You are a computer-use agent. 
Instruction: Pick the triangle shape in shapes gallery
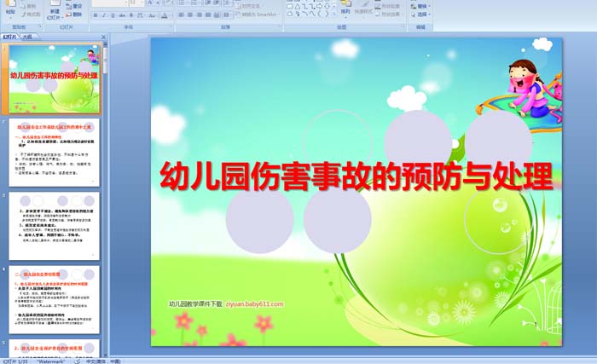point(298,7)
